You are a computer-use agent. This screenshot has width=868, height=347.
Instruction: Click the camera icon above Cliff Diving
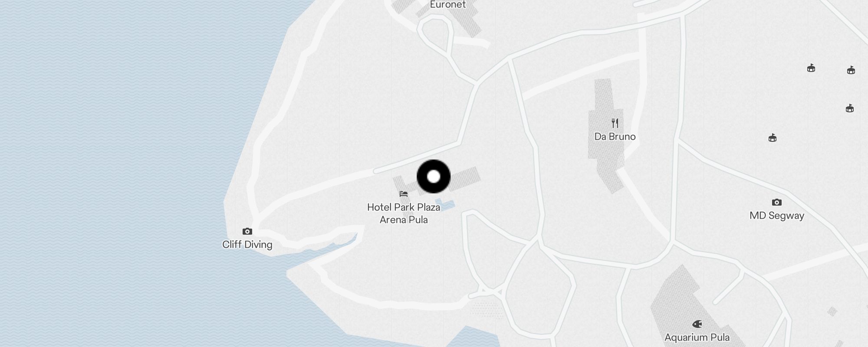pyautogui.click(x=247, y=231)
